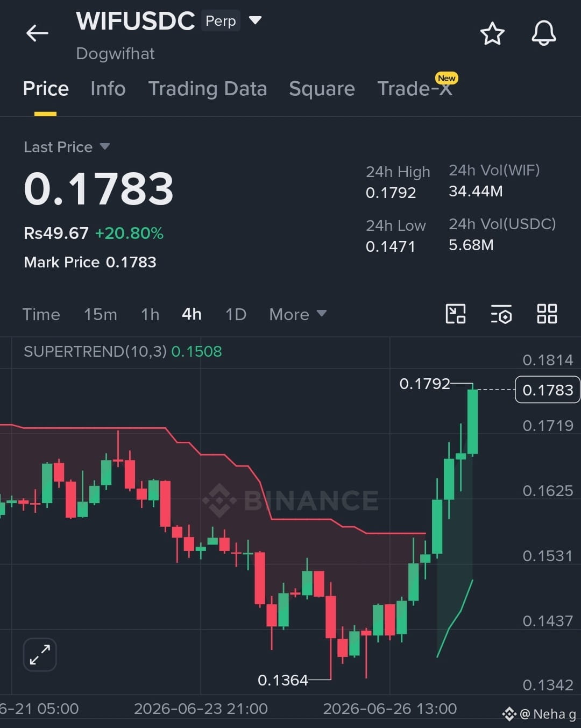Select the 1h interval
Screen dimensions: 581x728
coord(150,314)
